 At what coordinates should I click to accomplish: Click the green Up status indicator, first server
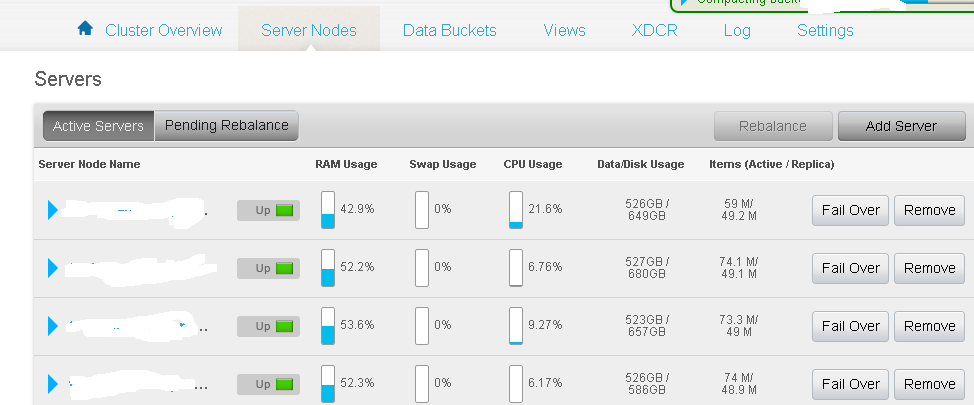[x=286, y=210]
